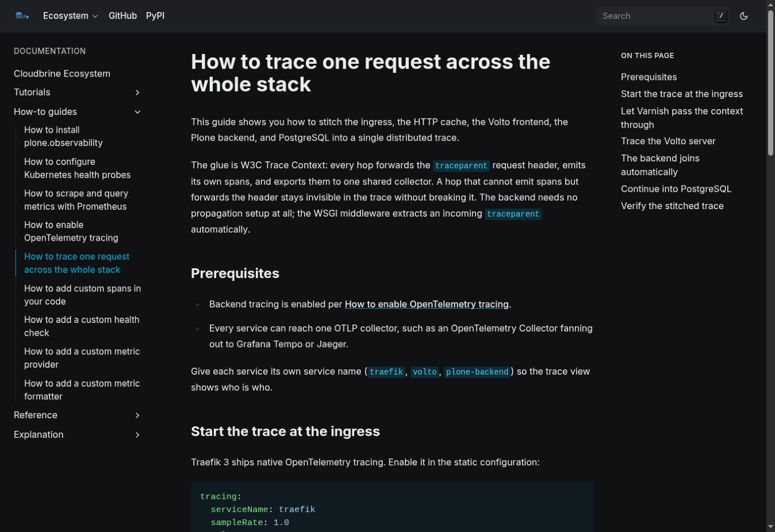The height and width of the screenshot is (532, 775).
Task: Open How to add custom spans in your code
Action: (82, 295)
